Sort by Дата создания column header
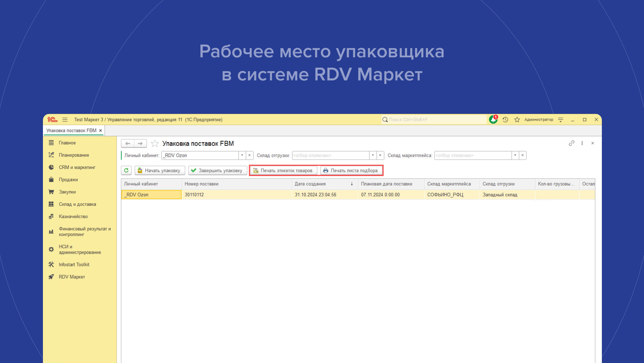This screenshot has height=363, width=644. coord(310,184)
